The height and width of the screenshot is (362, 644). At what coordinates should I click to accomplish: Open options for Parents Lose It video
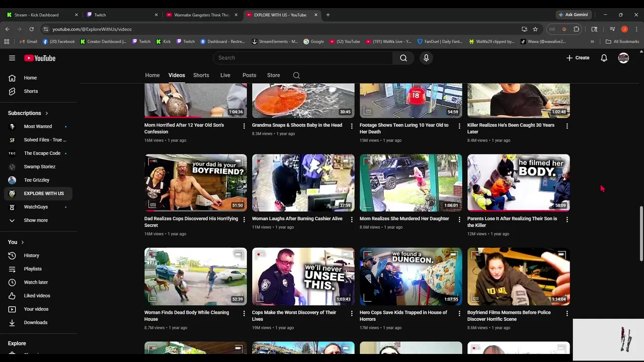click(567, 219)
